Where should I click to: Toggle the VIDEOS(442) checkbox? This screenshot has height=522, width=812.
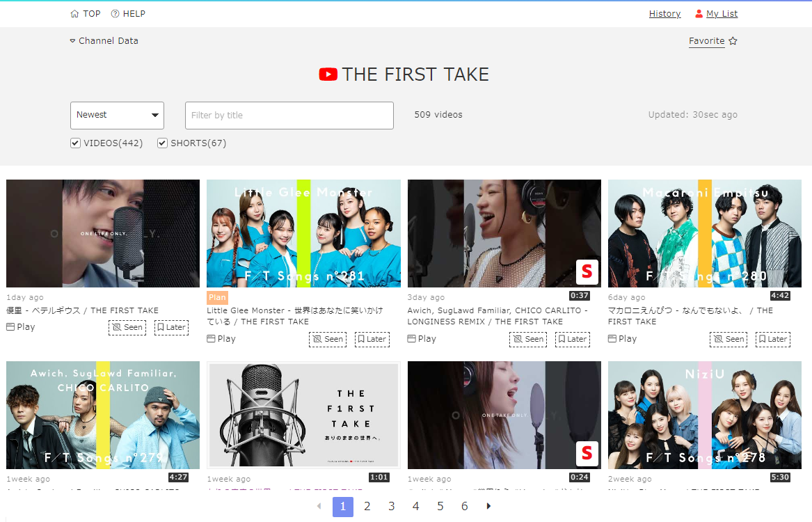point(76,143)
